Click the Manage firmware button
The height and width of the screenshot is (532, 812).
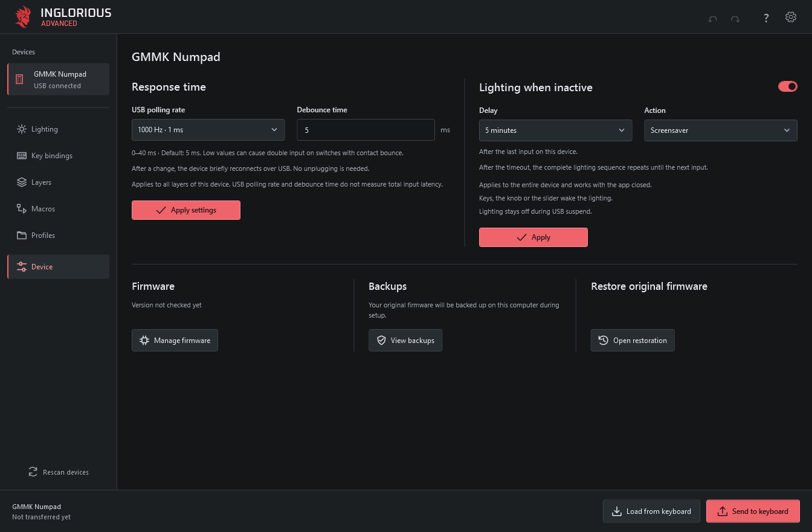pos(175,341)
